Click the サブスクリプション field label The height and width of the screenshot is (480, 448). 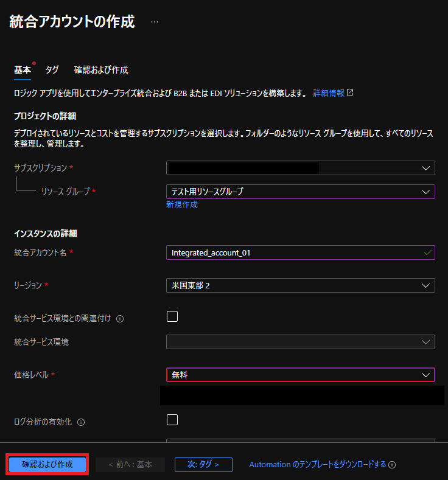(x=40, y=168)
